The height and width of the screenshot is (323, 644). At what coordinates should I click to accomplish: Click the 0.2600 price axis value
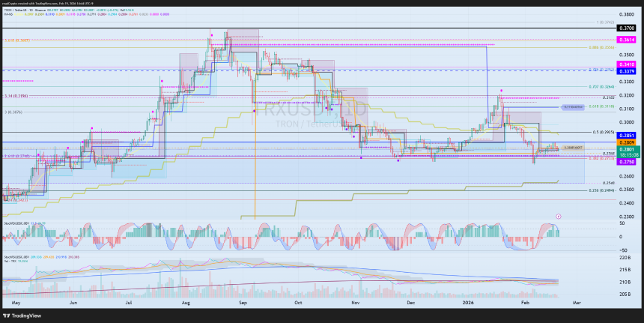click(x=626, y=176)
